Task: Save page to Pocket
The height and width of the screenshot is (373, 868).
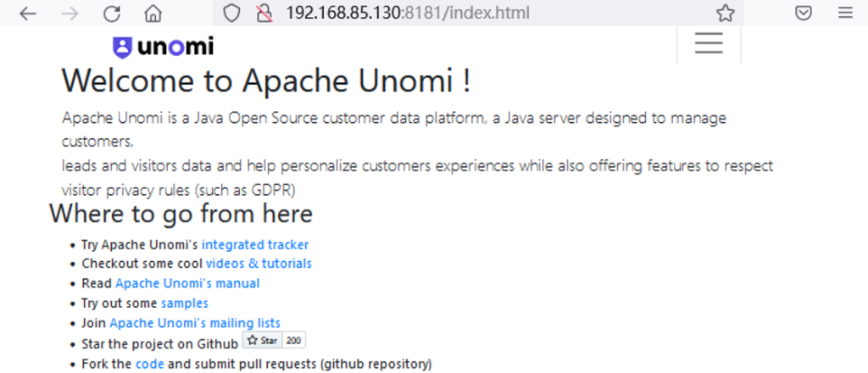Action: tap(804, 14)
